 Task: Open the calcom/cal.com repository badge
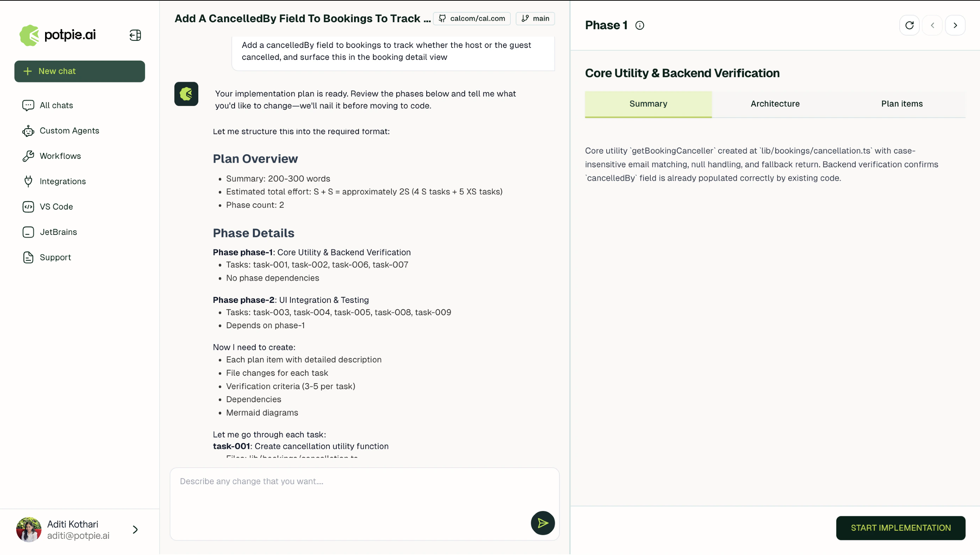point(472,18)
